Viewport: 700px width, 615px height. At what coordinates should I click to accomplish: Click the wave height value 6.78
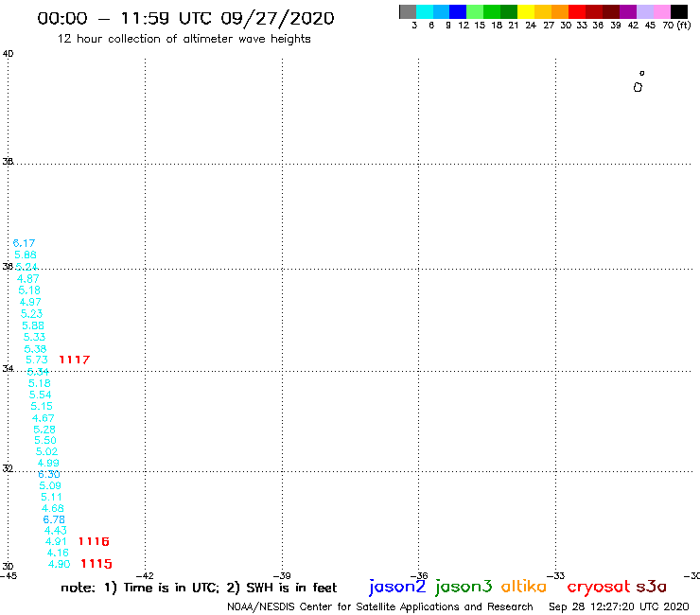coord(54,519)
